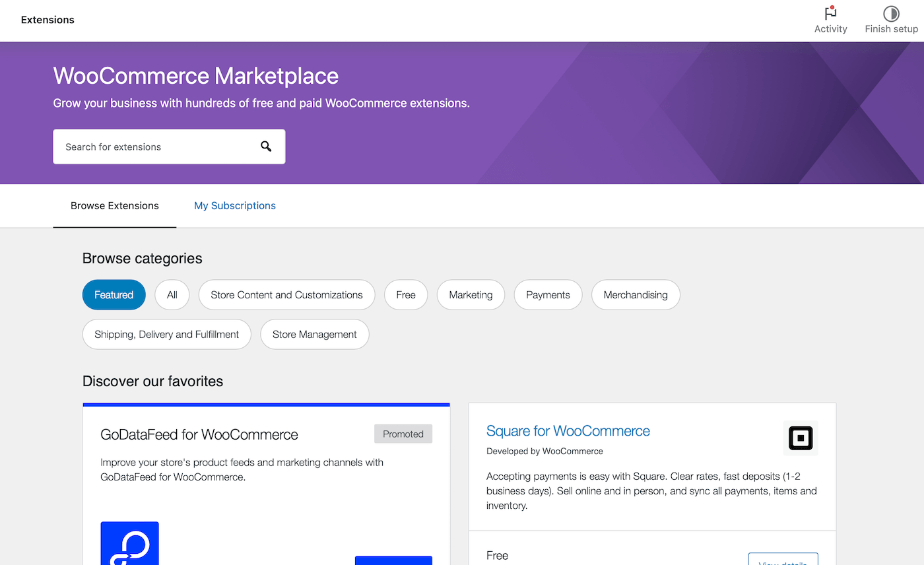Click the Finish setup progress icon

[x=891, y=13]
